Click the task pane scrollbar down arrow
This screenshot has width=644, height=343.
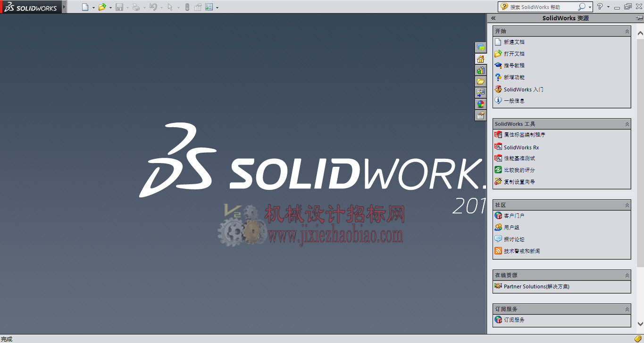tap(640, 324)
